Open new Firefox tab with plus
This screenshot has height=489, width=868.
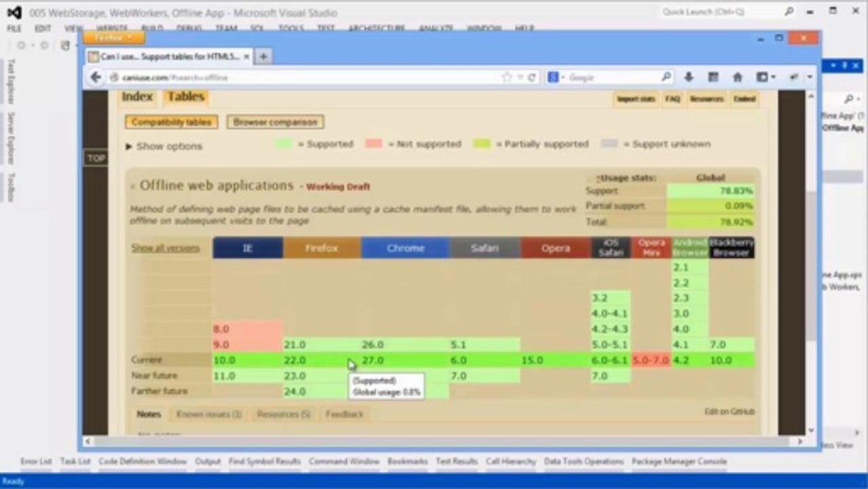pos(263,56)
